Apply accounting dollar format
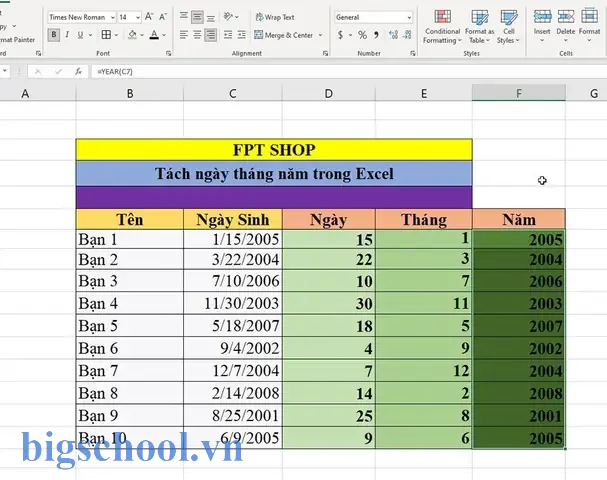The height and width of the screenshot is (480, 607). (340, 35)
